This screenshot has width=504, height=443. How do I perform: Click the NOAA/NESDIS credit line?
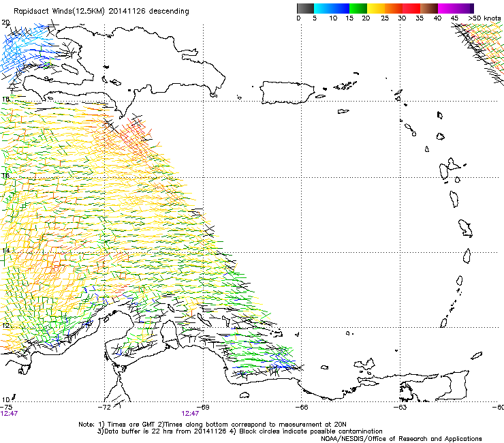pos(401,439)
